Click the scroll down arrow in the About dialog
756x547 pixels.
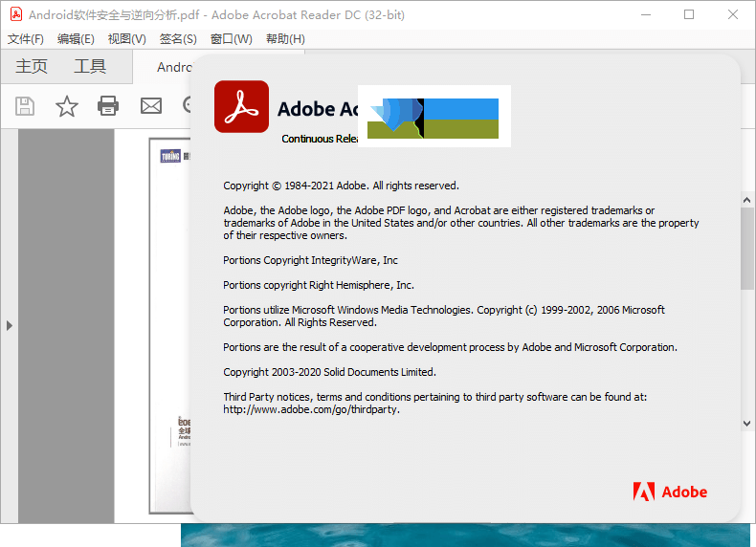[746, 424]
